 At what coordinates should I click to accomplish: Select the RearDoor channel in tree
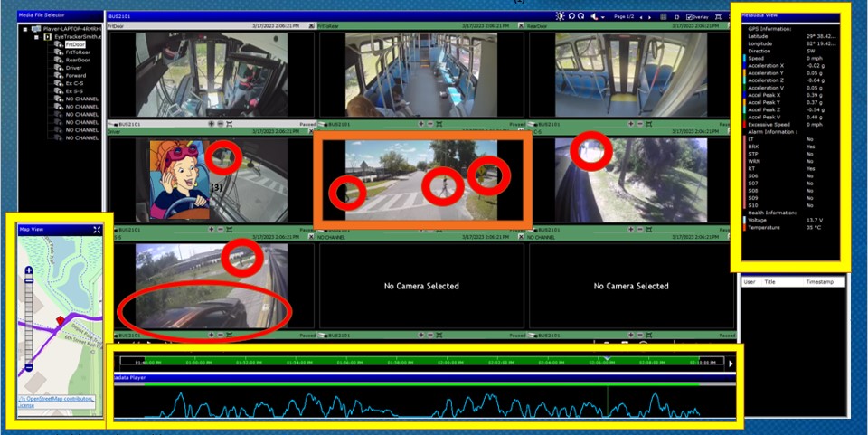76,61
